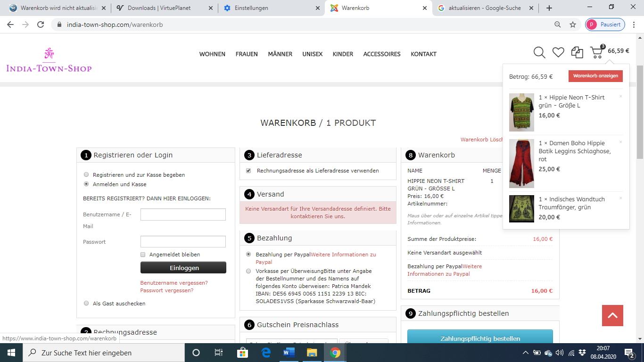This screenshot has width=644, height=362.
Task: Click the India-Town-Shop logo
Action: pos(49,61)
